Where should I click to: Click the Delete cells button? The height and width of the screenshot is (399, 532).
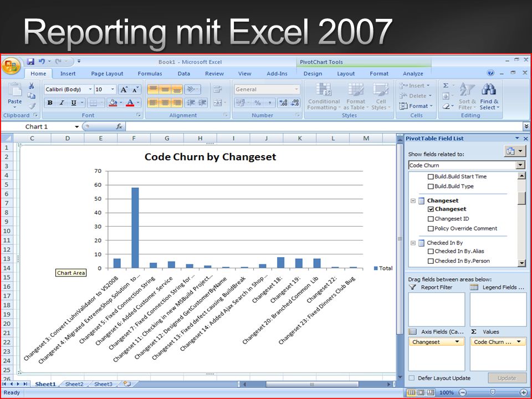click(416, 96)
